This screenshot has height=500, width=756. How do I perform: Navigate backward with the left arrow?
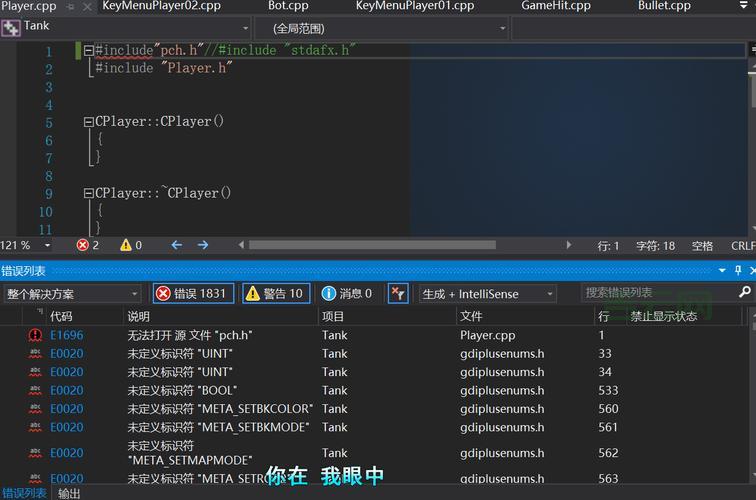[177, 245]
